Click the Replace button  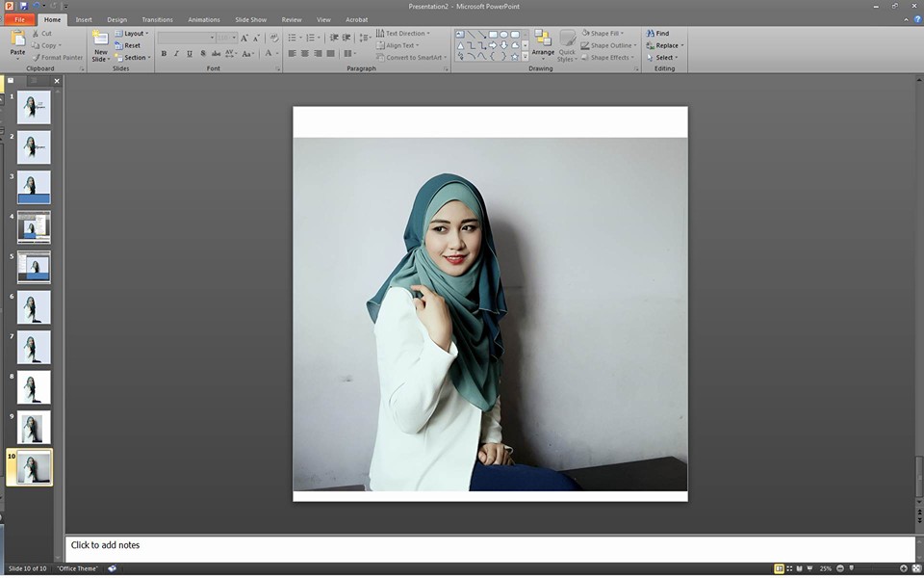665,45
